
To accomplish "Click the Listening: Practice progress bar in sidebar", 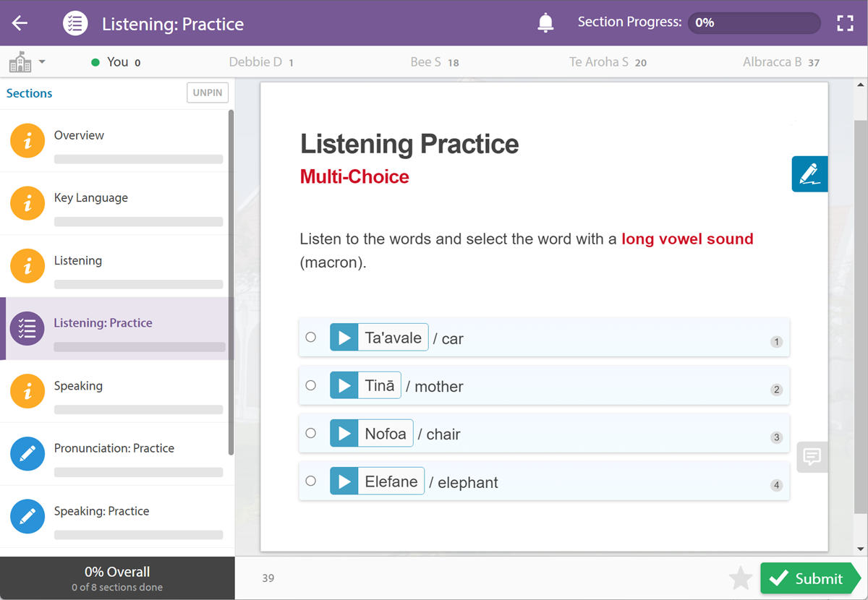I will (139, 347).
